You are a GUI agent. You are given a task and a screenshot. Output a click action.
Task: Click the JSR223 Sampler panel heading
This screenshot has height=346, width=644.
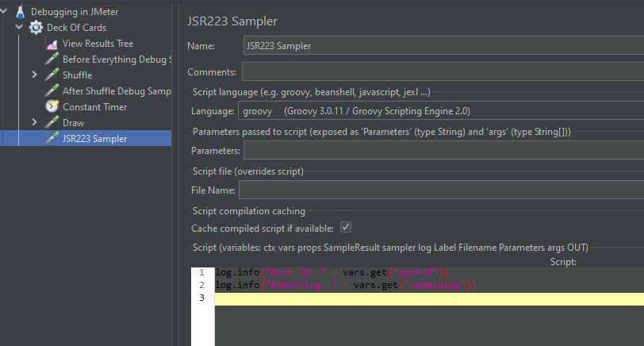pos(232,21)
